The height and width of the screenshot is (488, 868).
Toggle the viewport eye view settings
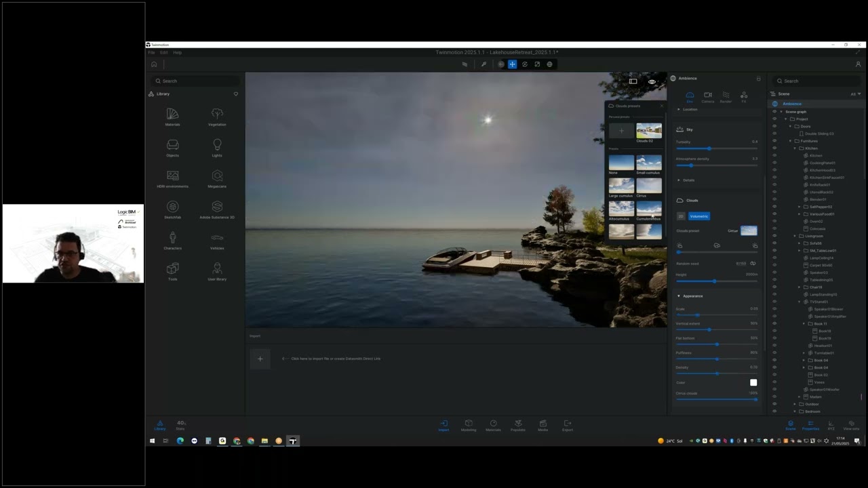(652, 81)
